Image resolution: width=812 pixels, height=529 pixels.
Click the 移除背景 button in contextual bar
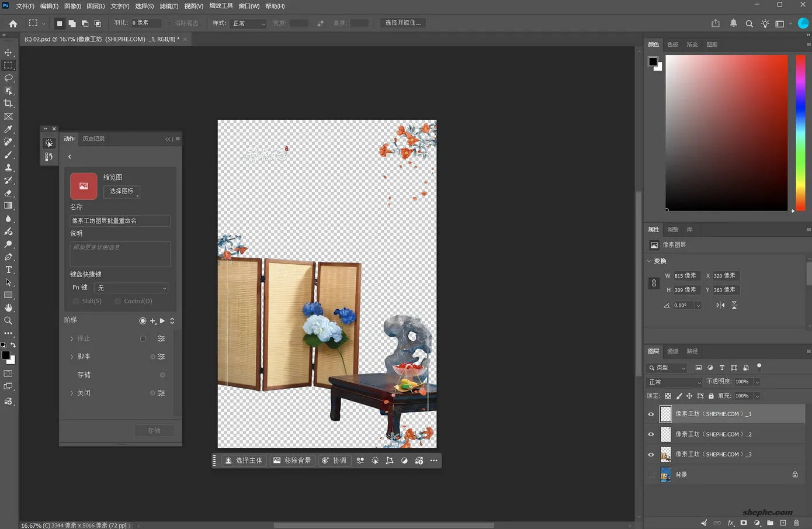[x=292, y=461]
